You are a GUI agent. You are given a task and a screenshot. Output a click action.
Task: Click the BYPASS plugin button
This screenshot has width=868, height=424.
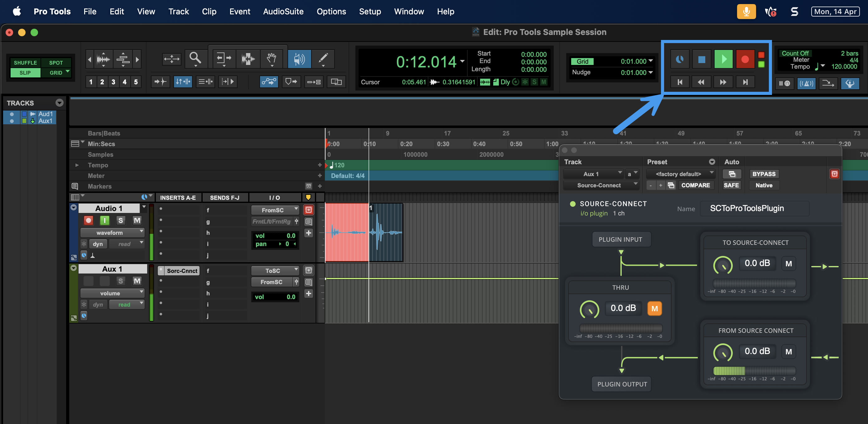764,174
